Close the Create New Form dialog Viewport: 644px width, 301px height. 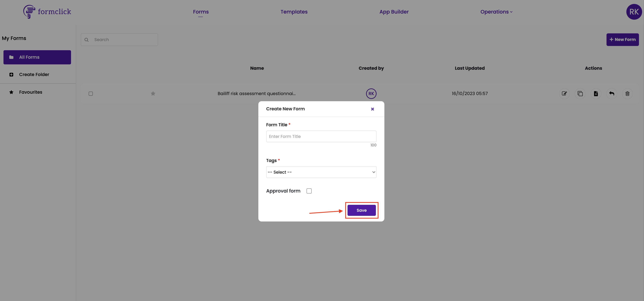pos(372,109)
